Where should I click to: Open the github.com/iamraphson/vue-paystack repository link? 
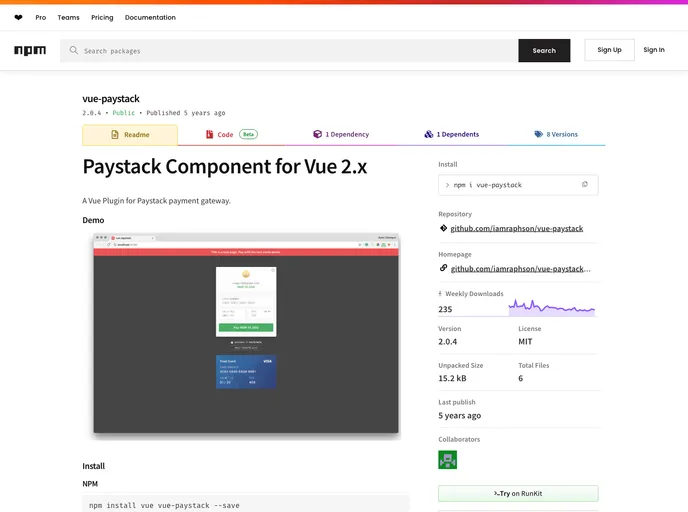(516, 228)
